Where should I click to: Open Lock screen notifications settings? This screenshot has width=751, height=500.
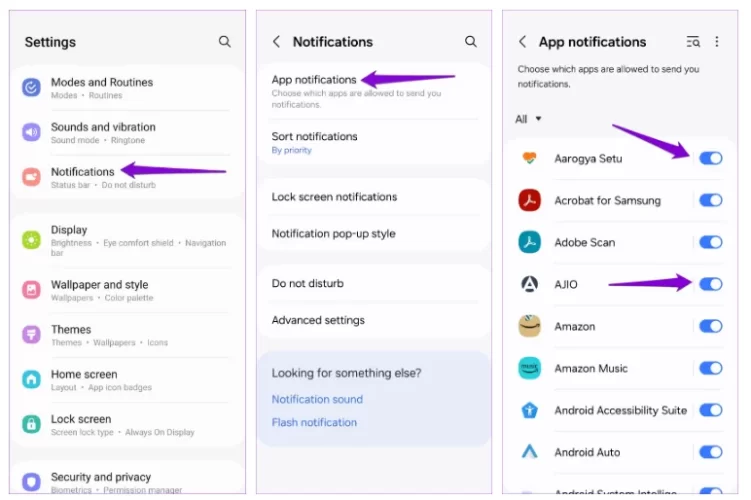pyautogui.click(x=334, y=197)
